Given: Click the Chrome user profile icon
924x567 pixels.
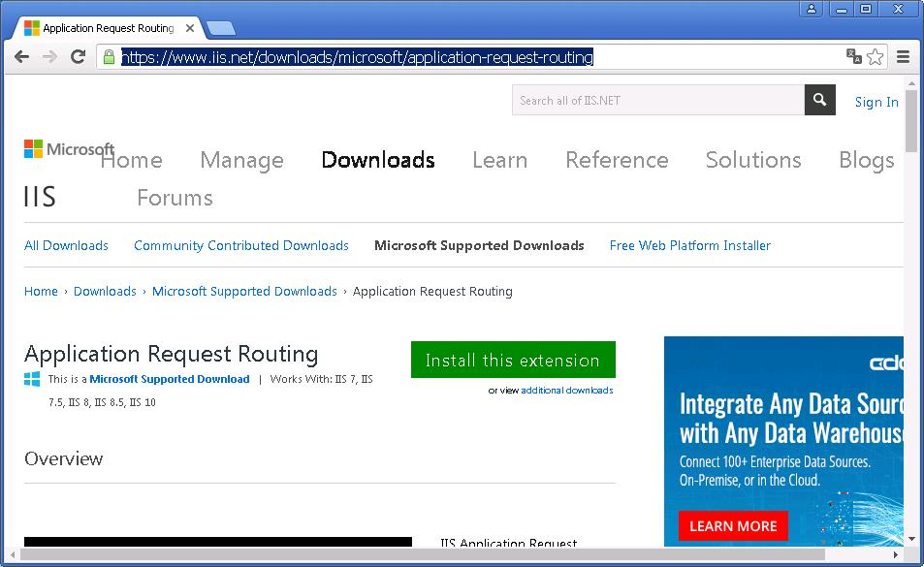Looking at the screenshot, I should pos(812,9).
